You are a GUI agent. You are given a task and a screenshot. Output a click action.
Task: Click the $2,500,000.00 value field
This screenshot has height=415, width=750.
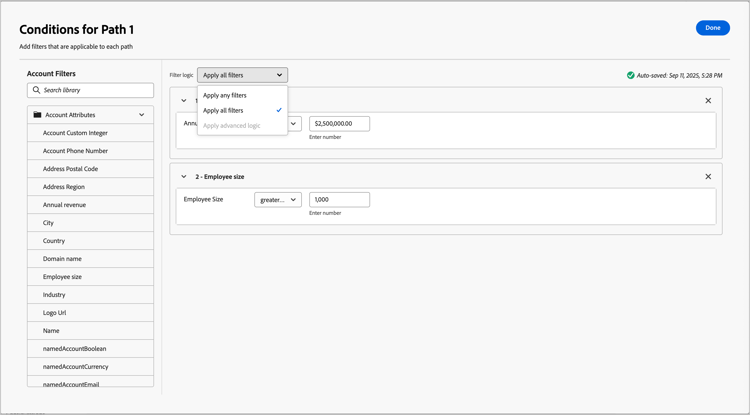339,124
